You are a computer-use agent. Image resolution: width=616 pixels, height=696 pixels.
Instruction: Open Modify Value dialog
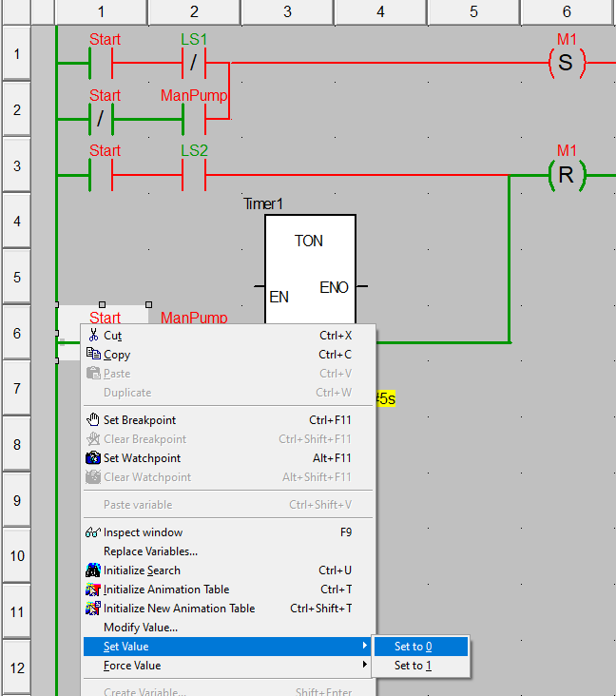pyautogui.click(x=141, y=628)
